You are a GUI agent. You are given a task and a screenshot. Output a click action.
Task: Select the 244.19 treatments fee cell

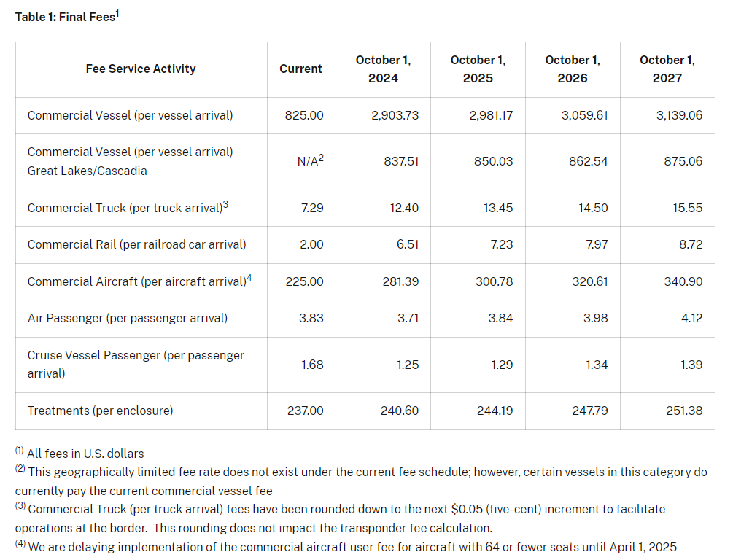pyautogui.click(x=495, y=411)
